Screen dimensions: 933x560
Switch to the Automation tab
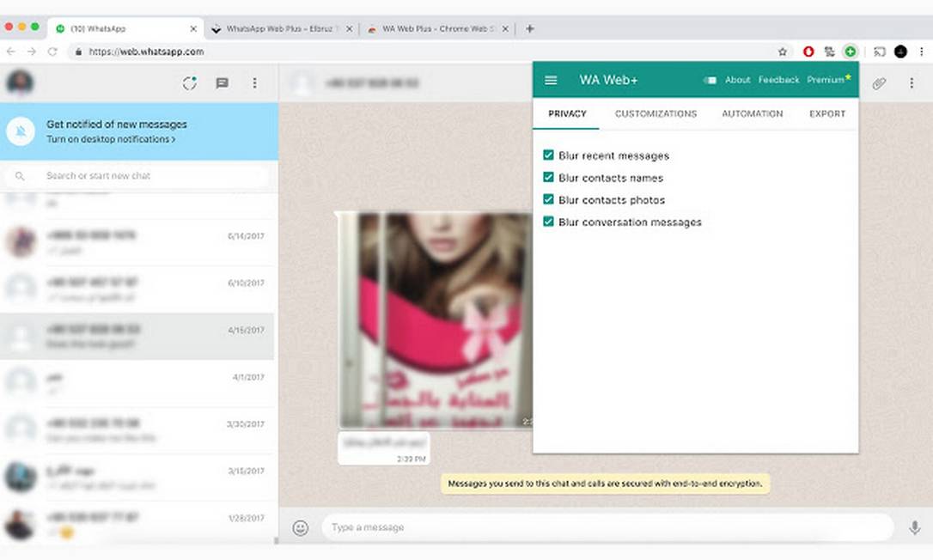(x=752, y=113)
